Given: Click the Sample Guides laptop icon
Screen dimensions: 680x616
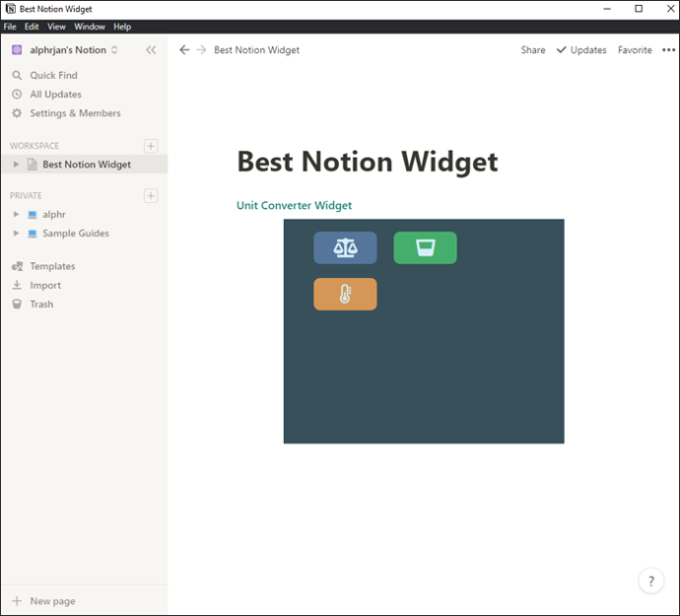Looking at the screenshot, I should [33, 234].
